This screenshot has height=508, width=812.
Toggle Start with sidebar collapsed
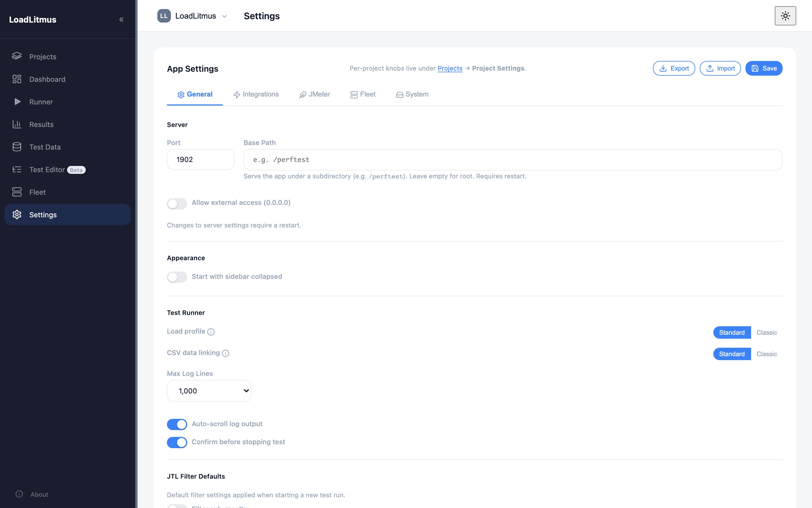(177, 277)
